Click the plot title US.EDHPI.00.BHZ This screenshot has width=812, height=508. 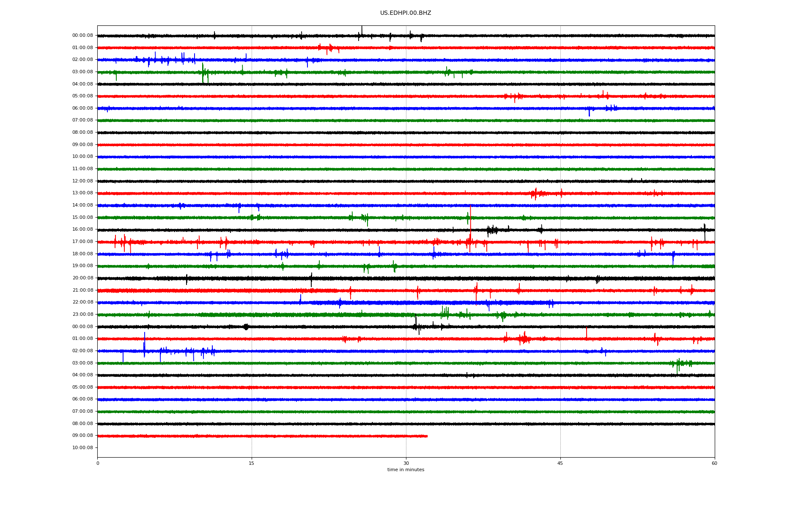(x=406, y=13)
